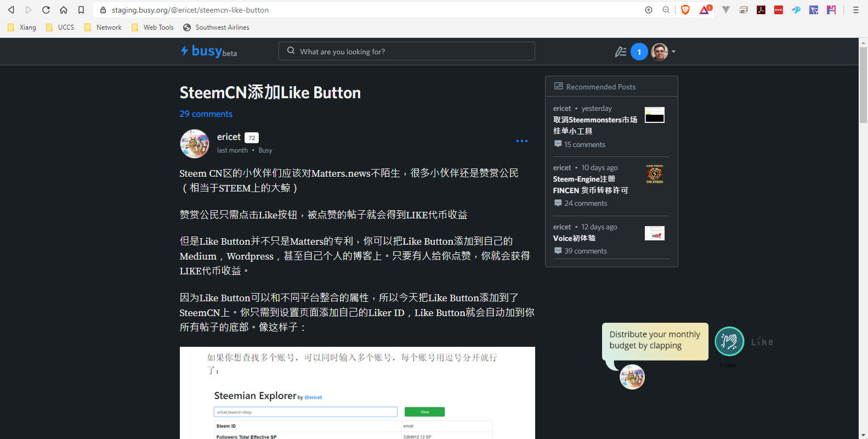Viewport: 868px width, 439px height.
Task: Click the Busy app link beside last month
Action: point(265,150)
